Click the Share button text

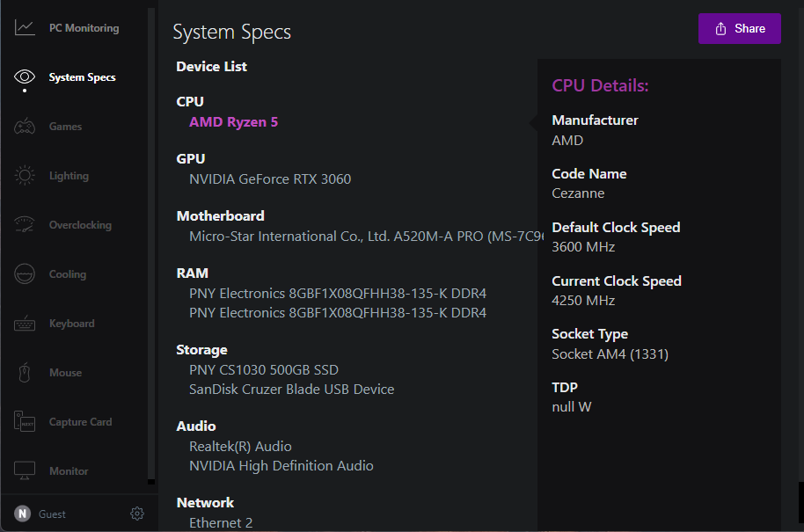pyautogui.click(x=749, y=29)
